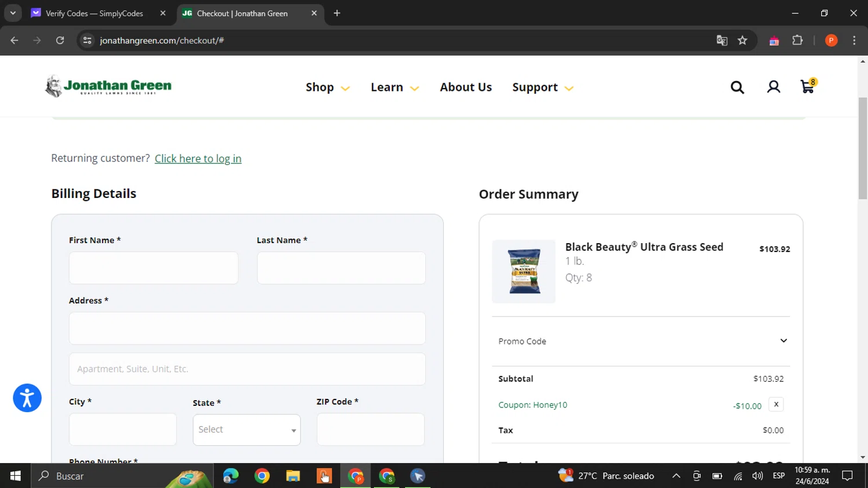Open the volume control in system tray
Screen dimensions: 868x488
[x=757, y=476]
